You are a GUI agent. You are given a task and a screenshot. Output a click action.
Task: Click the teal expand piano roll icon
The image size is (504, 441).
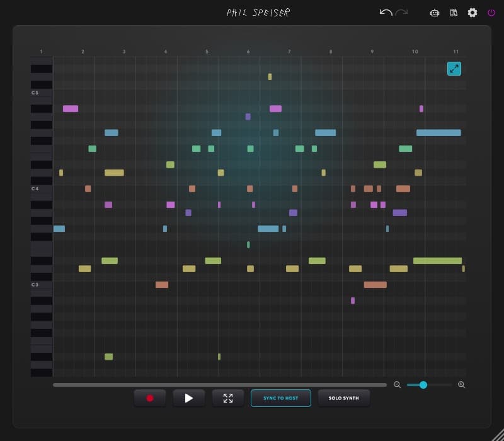pyautogui.click(x=454, y=69)
